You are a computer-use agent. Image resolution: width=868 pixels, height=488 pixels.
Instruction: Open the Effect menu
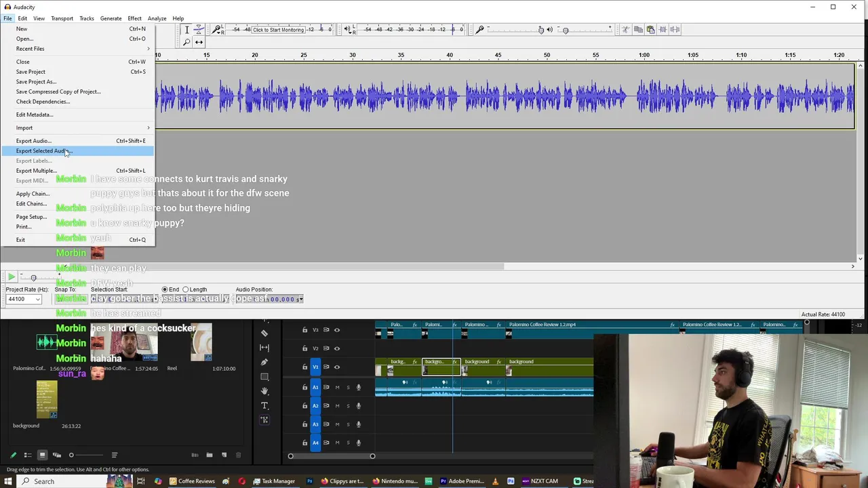click(x=134, y=18)
